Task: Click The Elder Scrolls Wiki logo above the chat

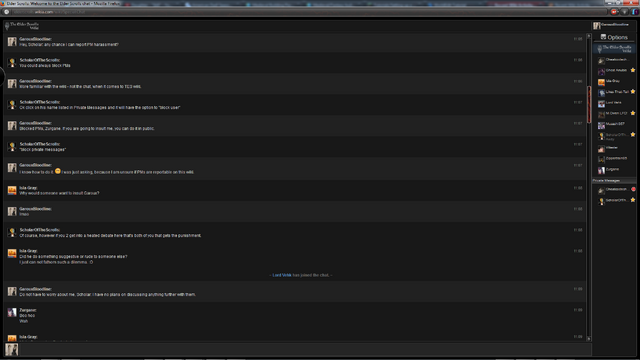Action: coord(22,26)
